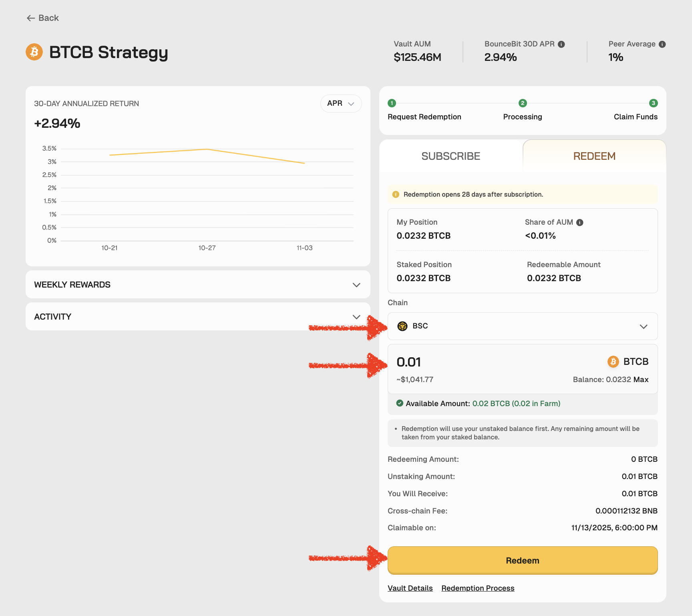
Task: Click the green Available Amount checkmark icon
Action: [x=400, y=403]
